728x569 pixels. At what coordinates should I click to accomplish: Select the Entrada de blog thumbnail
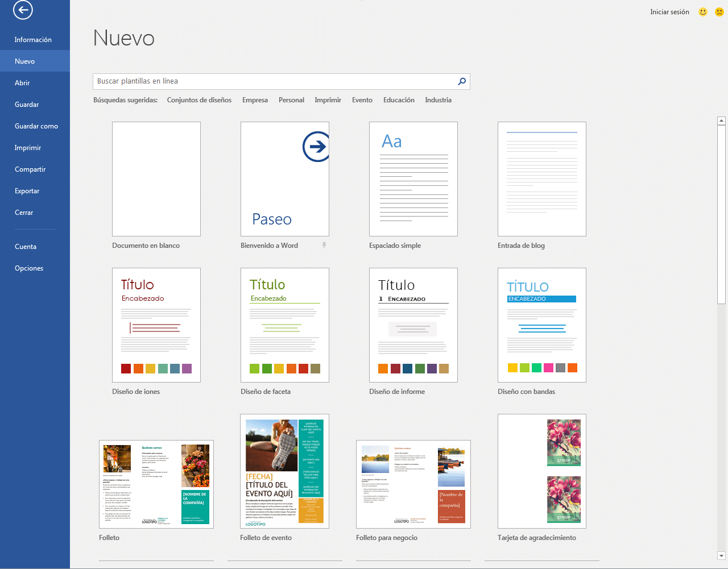click(542, 179)
